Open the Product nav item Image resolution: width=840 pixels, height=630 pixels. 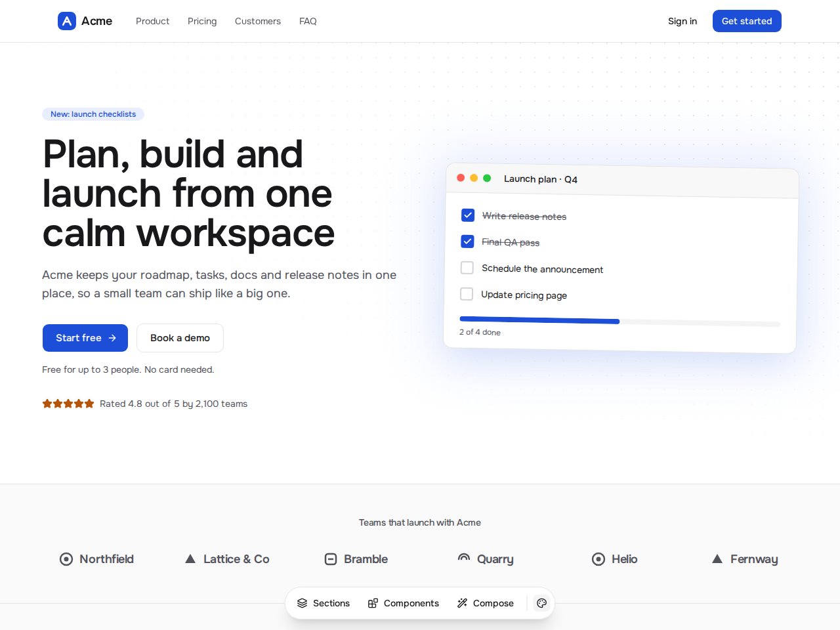click(x=152, y=21)
